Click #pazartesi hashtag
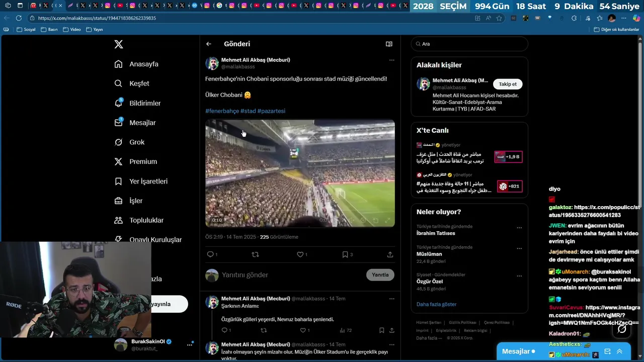Image resolution: width=644 pixels, height=362 pixels. pos(271,111)
